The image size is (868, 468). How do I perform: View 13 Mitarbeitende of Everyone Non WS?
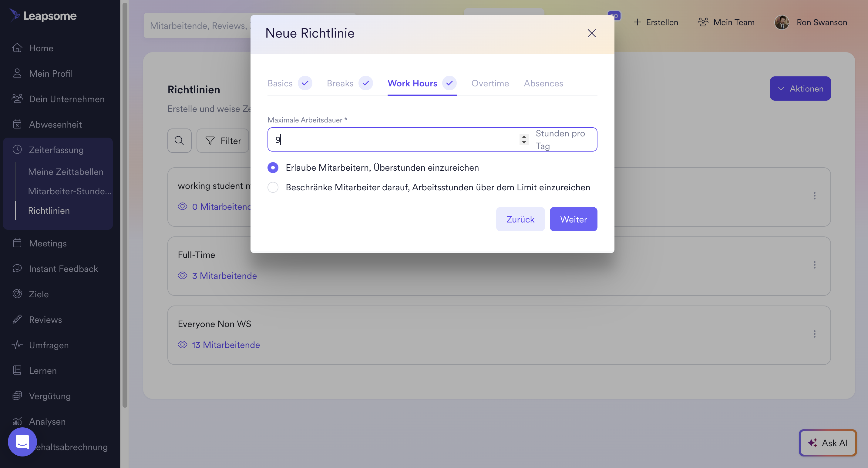226,345
